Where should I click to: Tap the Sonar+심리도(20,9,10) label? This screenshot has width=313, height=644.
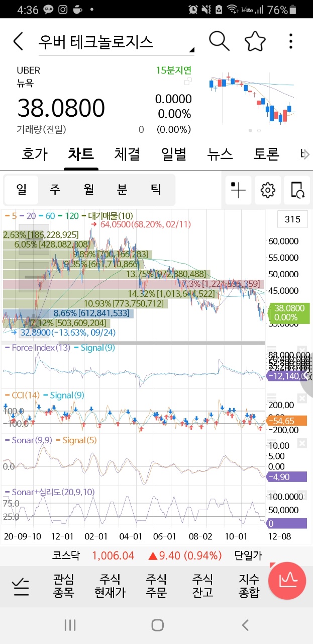49,492
